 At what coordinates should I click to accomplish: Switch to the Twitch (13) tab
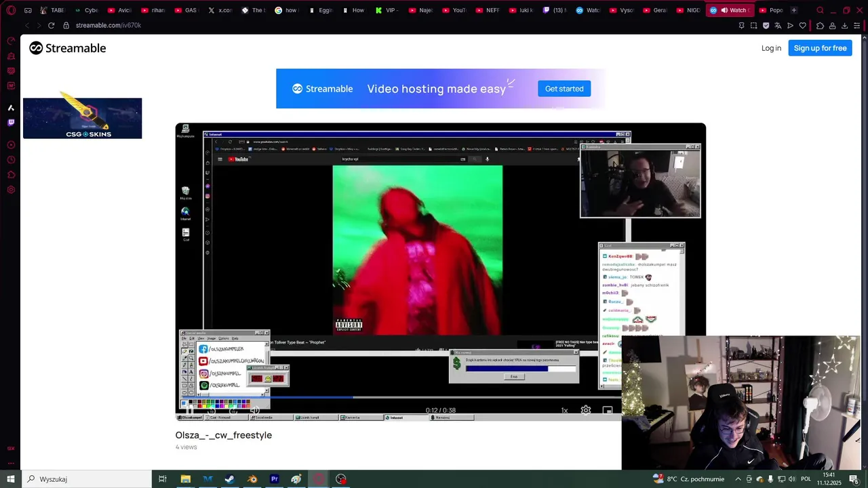click(x=554, y=10)
